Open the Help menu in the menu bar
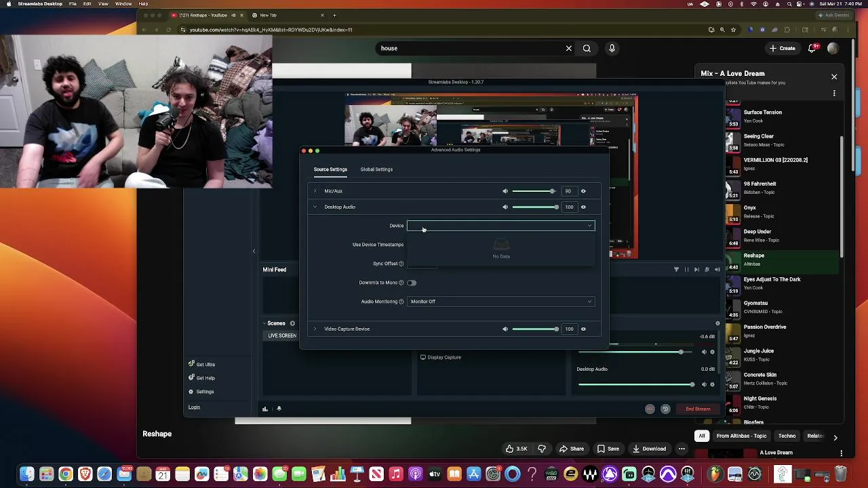 pos(143,4)
